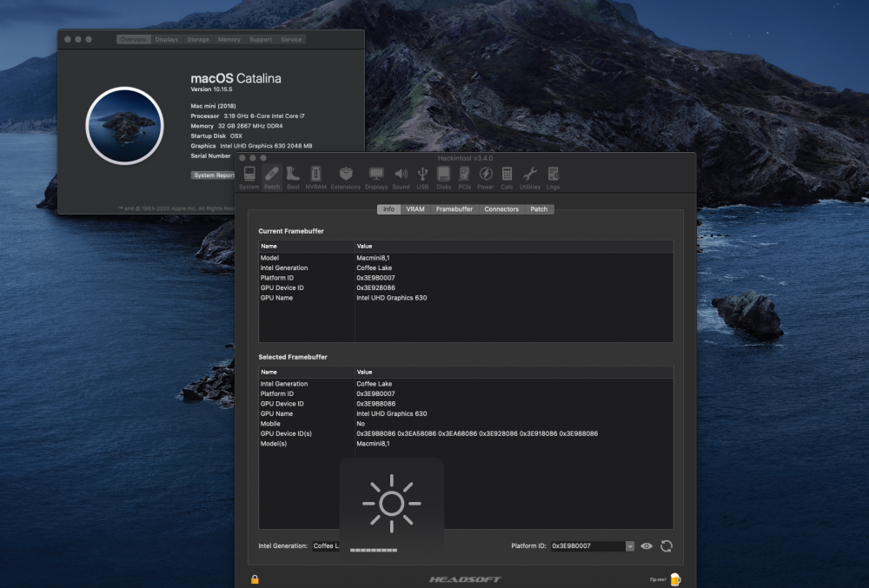Toggle the eye icon next to Platform ID

pyautogui.click(x=647, y=546)
